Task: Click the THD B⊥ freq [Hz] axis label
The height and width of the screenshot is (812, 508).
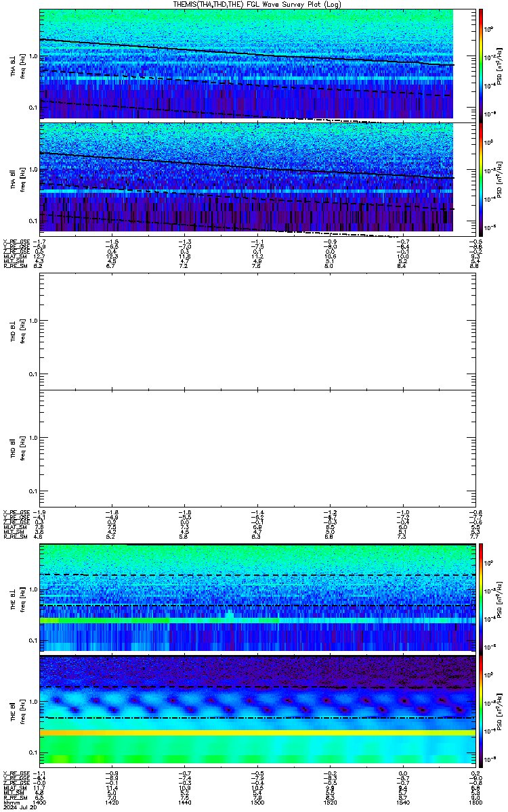Action: (x=23, y=332)
